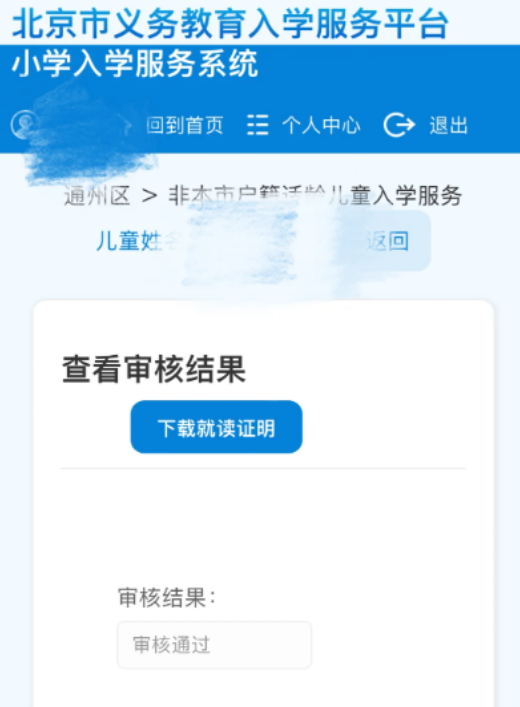Screen dimensions: 520x707
Task: Click the divider line below download button
Action: point(263,468)
